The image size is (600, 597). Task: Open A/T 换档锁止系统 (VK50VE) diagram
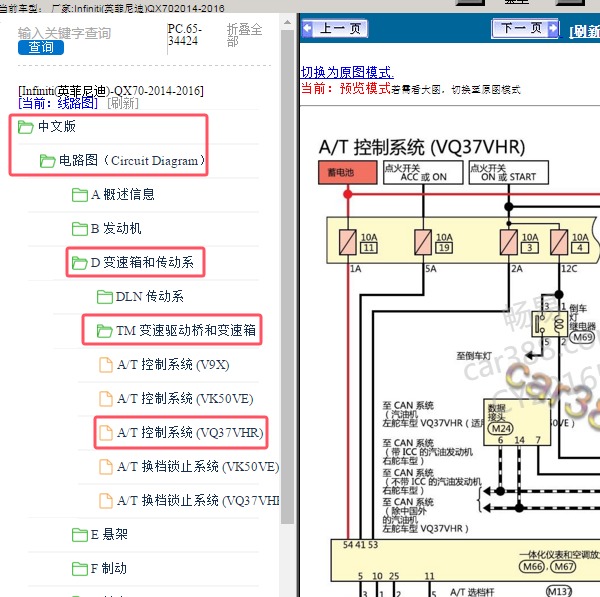point(198,467)
